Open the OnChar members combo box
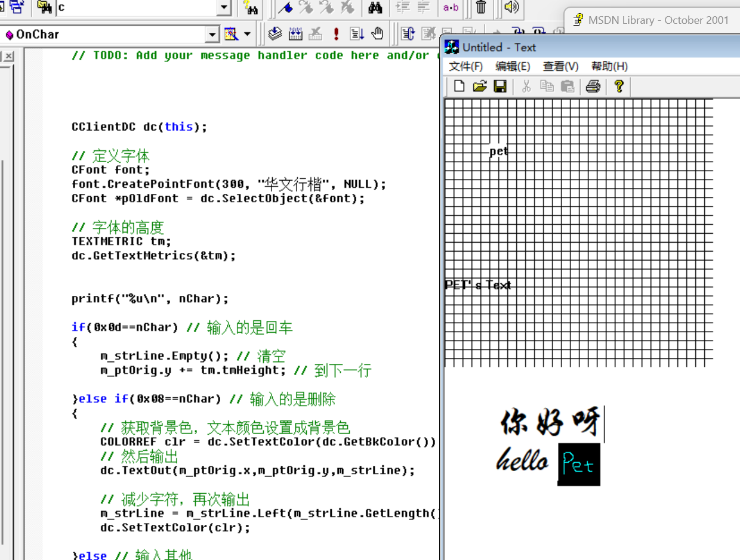740x560 pixels. (110, 35)
